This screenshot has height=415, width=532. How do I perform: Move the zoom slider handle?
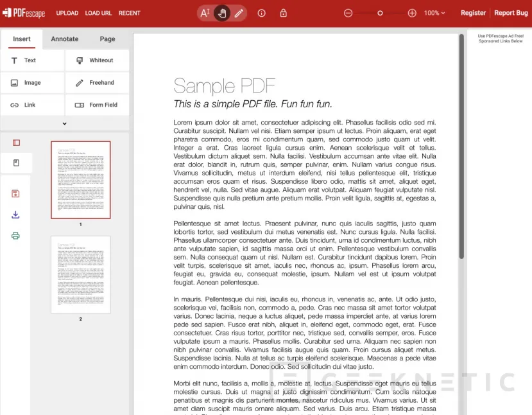click(380, 13)
